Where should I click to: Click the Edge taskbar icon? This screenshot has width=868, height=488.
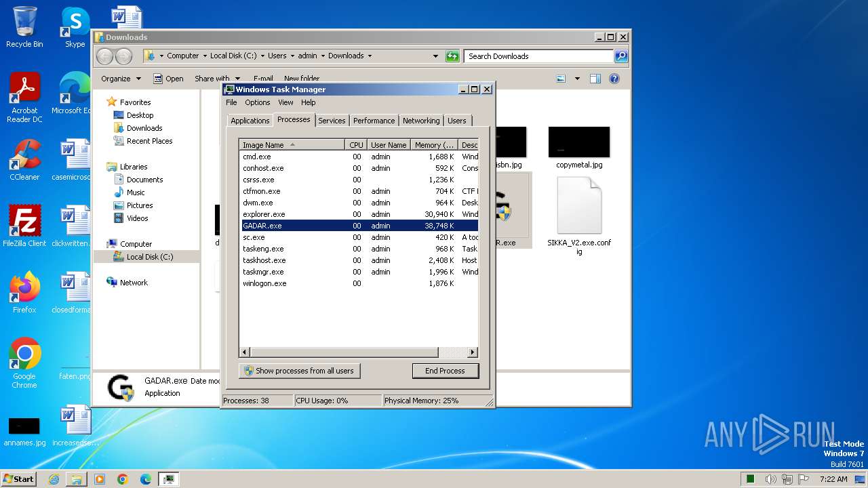[146, 479]
